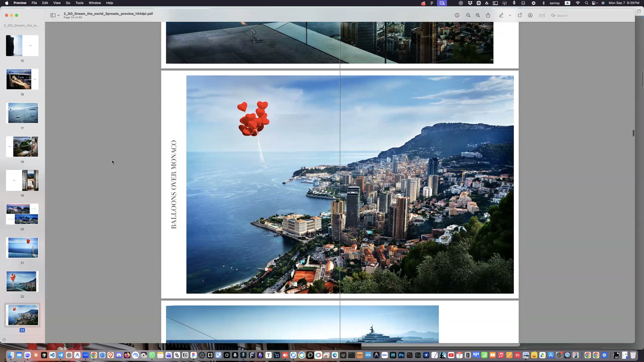Select page 20 thumbnail
The width and height of the screenshot is (644, 362).
pyautogui.click(x=22, y=214)
